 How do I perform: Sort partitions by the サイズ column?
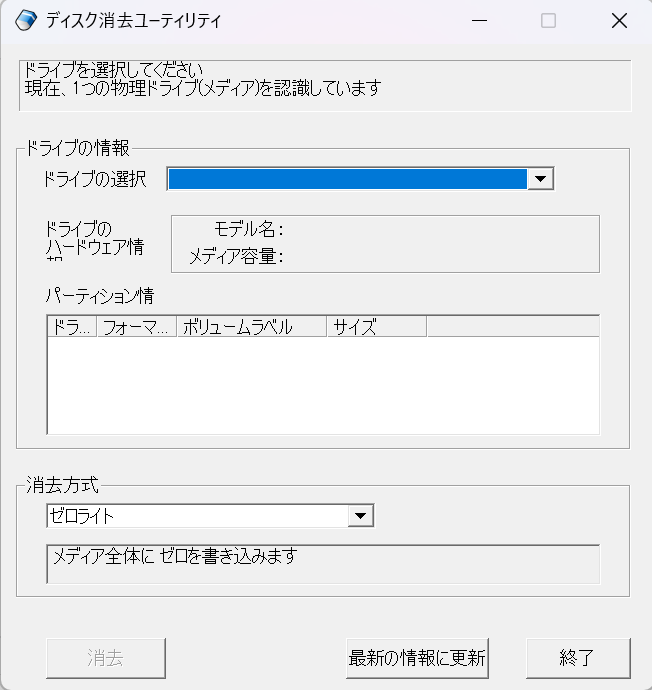(376, 327)
